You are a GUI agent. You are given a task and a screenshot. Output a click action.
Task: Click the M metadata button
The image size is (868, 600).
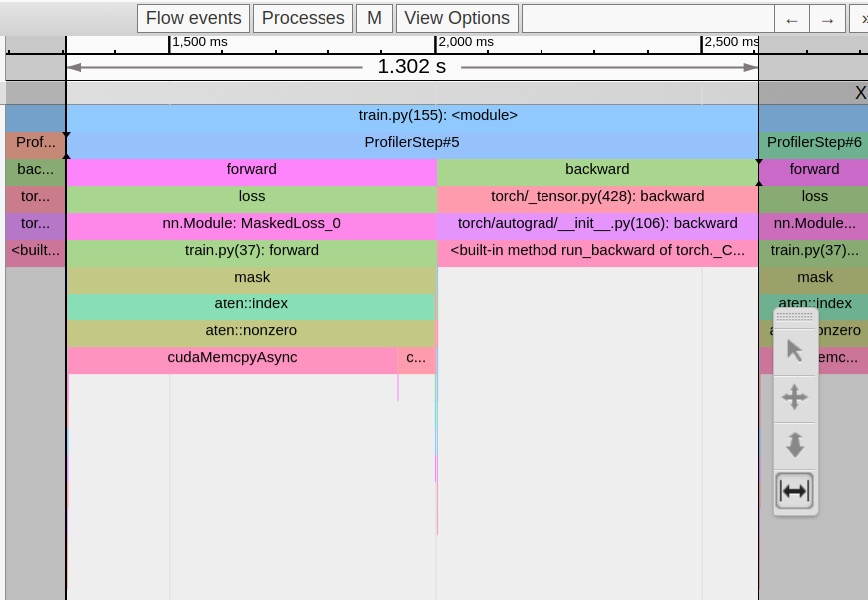(374, 19)
